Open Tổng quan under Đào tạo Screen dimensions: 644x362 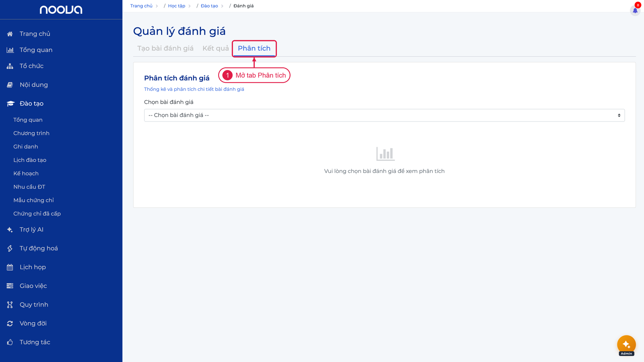(28, 120)
